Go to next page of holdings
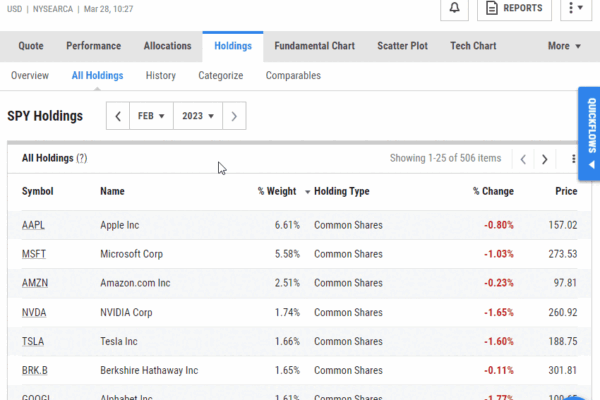The height and width of the screenshot is (400, 600). pyautogui.click(x=545, y=159)
